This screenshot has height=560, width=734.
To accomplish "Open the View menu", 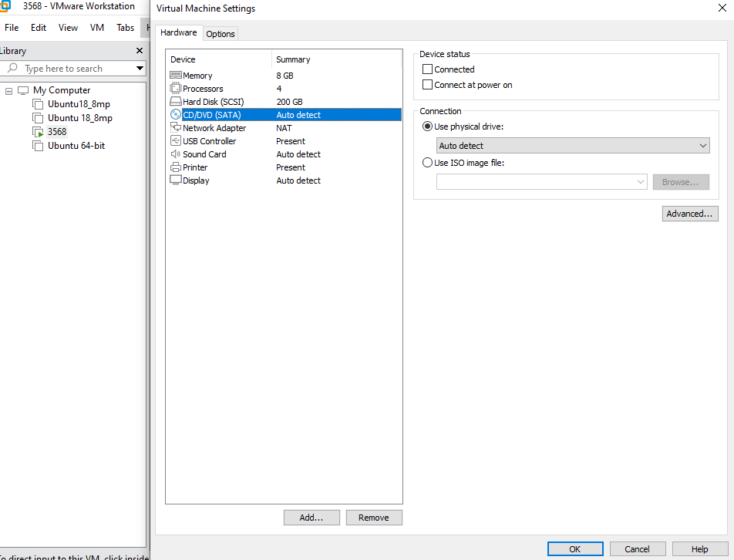I will pos(69,28).
